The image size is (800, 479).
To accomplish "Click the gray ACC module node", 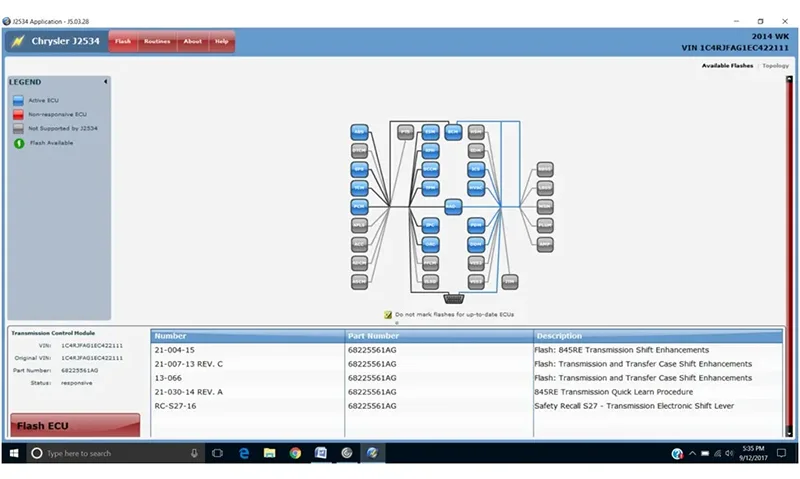I will 359,244.
